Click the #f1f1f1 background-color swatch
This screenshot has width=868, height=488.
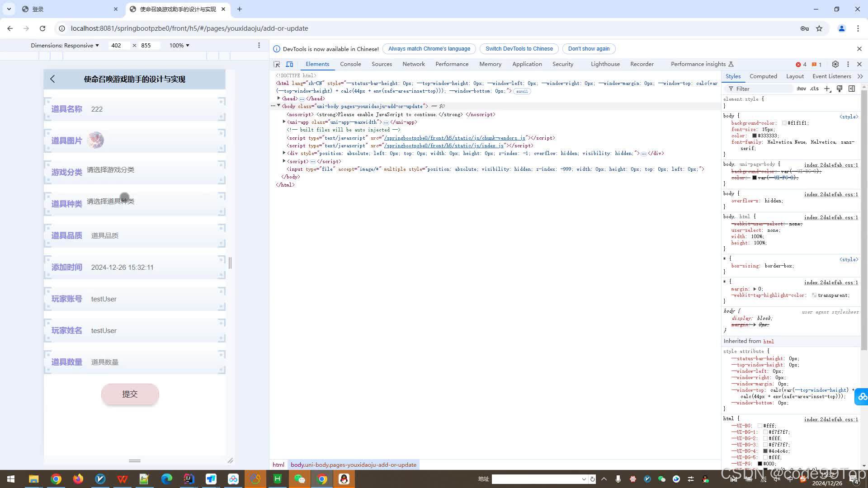[x=784, y=123]
